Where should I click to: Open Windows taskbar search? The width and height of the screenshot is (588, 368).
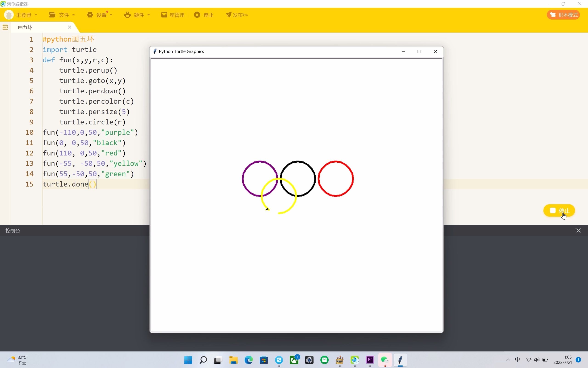click(x=203, y=360)
